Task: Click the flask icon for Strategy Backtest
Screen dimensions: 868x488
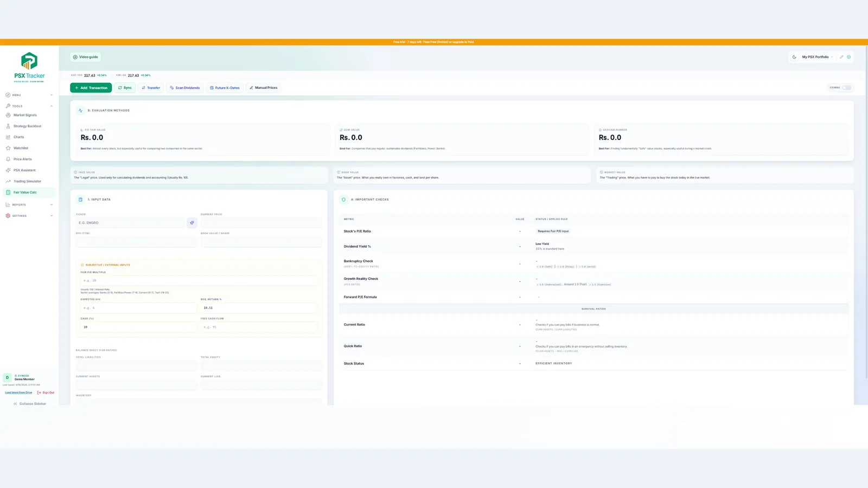Action: coord(8,126)
